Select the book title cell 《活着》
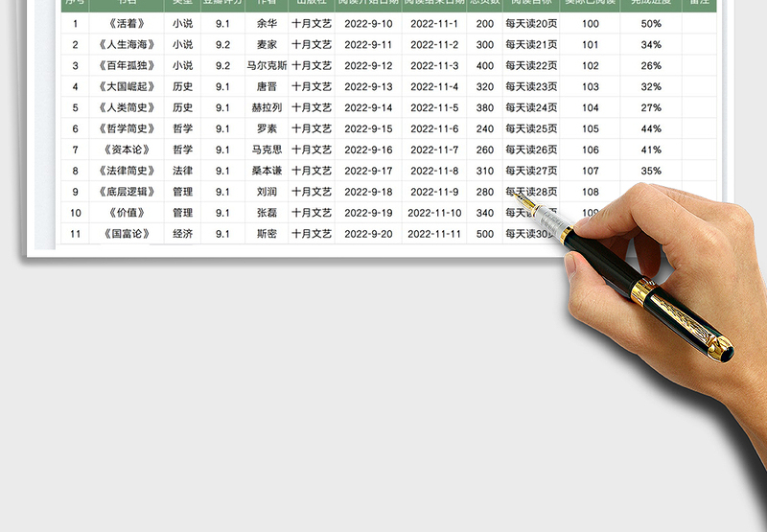Image resolution: width=767 pixels, height=532 pixels. coord(127,24)
